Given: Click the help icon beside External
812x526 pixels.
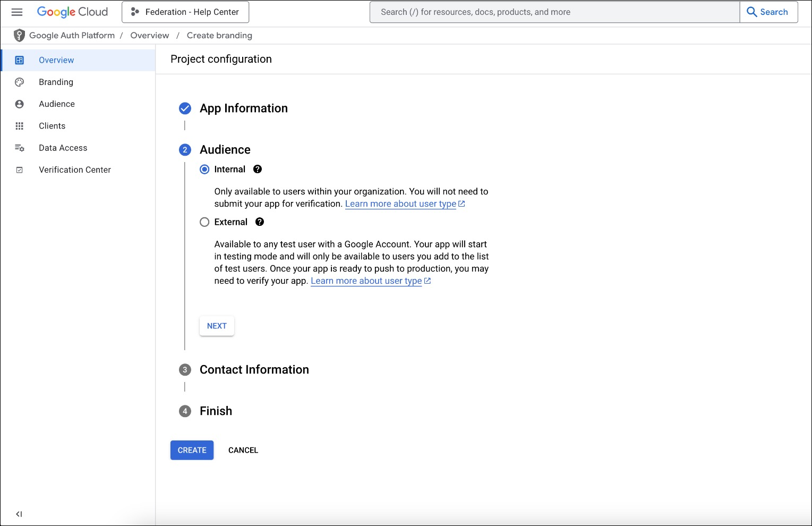Looking at the screenshot, I should point(259,222).
